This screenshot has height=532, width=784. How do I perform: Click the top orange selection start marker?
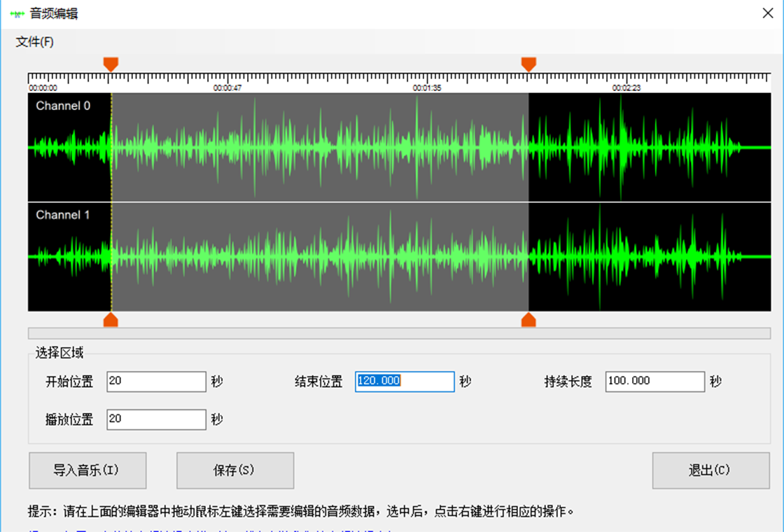coord(111,64)
